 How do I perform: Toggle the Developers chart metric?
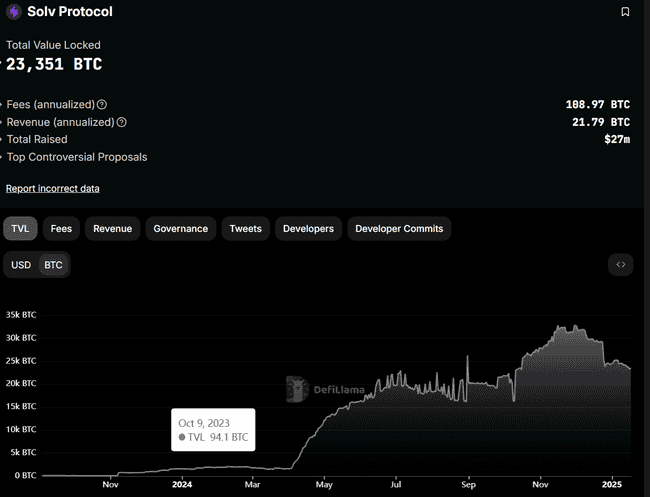(308, 229)
